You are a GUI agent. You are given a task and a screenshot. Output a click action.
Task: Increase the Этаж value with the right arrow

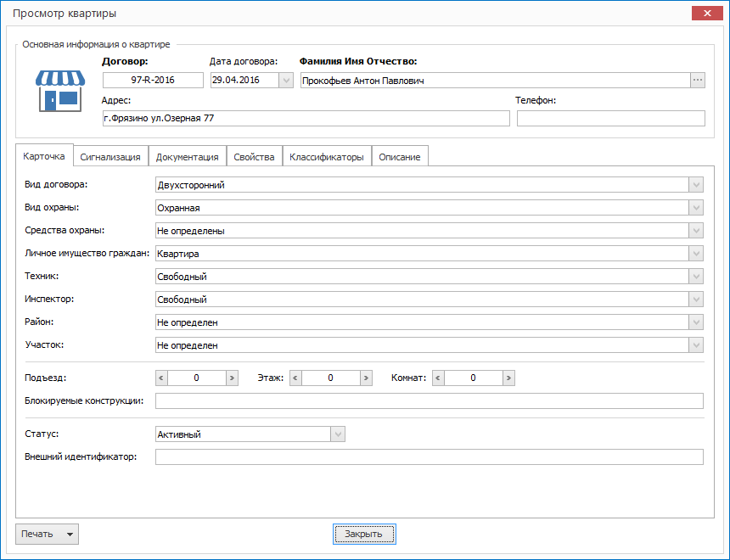coord(366,378)
